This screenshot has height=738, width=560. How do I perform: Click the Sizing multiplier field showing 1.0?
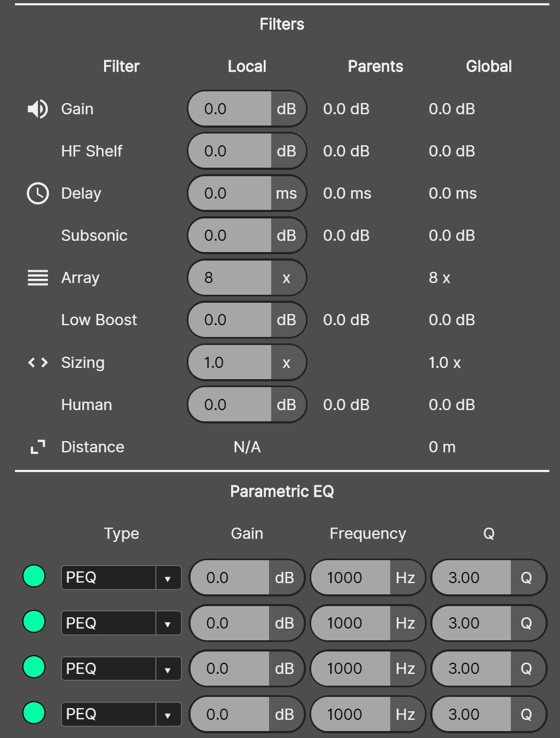231,363
